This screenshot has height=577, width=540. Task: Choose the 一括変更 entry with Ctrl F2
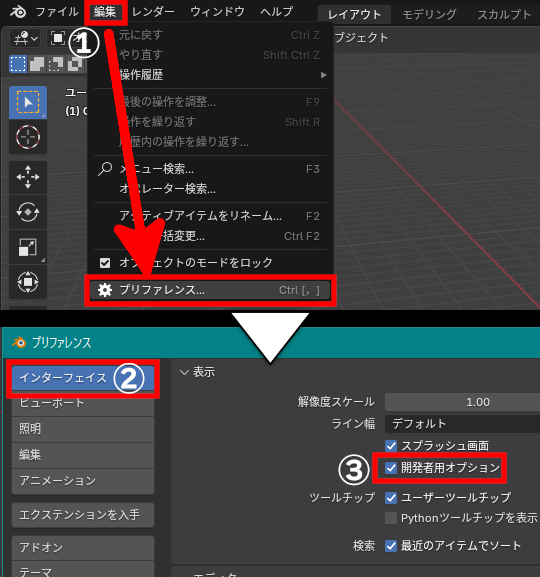(211, 236)
